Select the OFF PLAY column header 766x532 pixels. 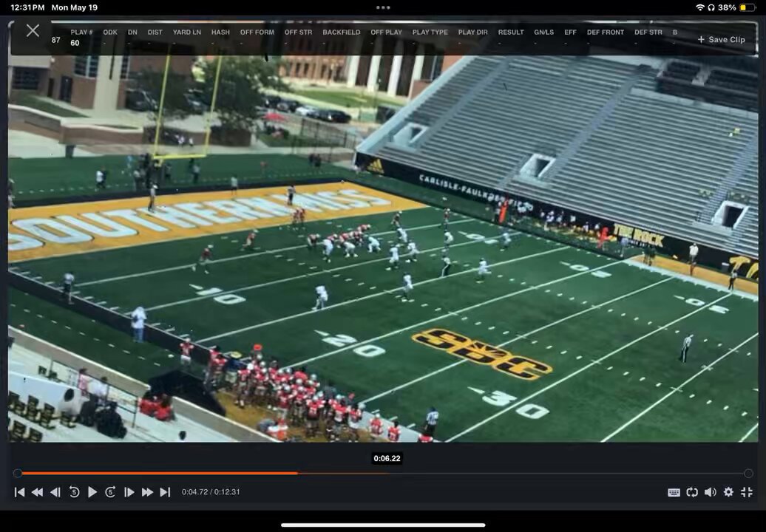pyautogui.click(x=386, y=33)
